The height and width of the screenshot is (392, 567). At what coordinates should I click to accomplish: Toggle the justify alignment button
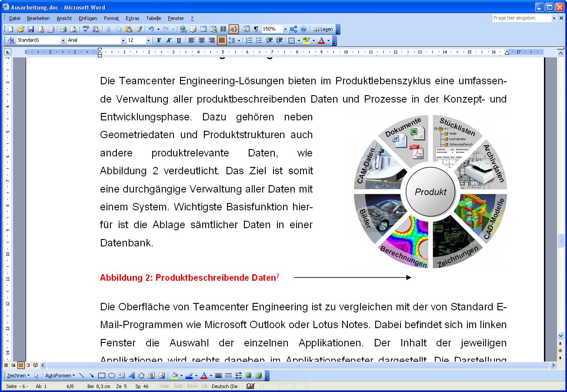tap(222, 40)
